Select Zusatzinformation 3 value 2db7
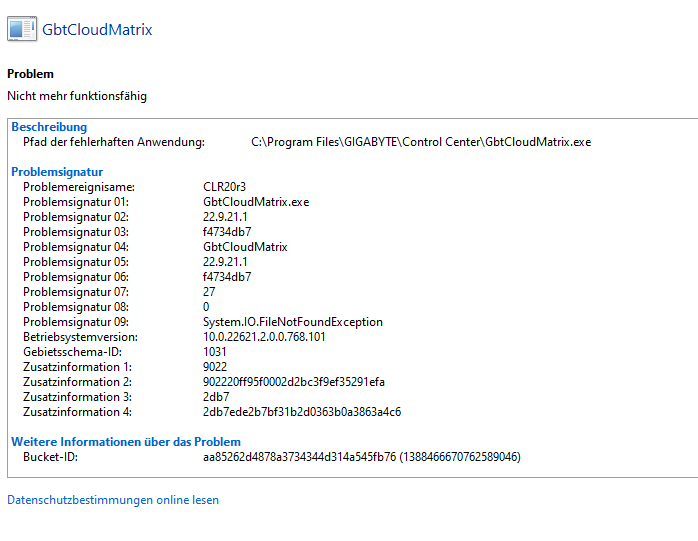Image resolution: width=698 pixels, height=541 pixels. click(216, 397)
